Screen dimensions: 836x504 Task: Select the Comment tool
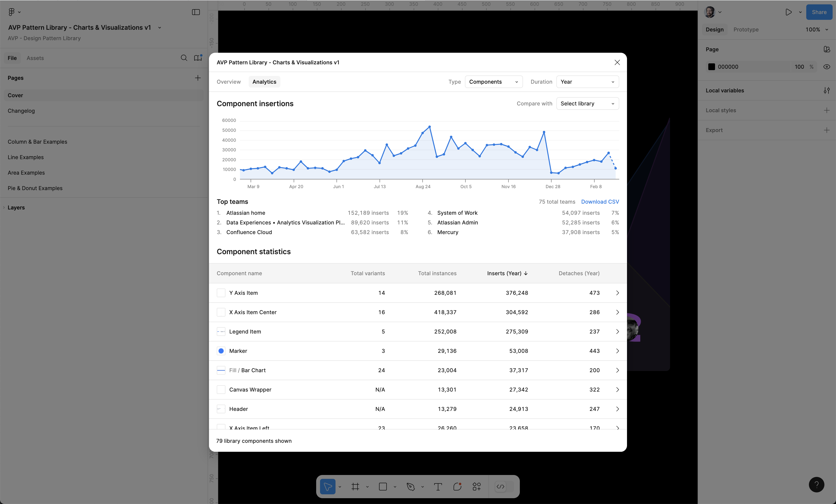click(457, 486)
